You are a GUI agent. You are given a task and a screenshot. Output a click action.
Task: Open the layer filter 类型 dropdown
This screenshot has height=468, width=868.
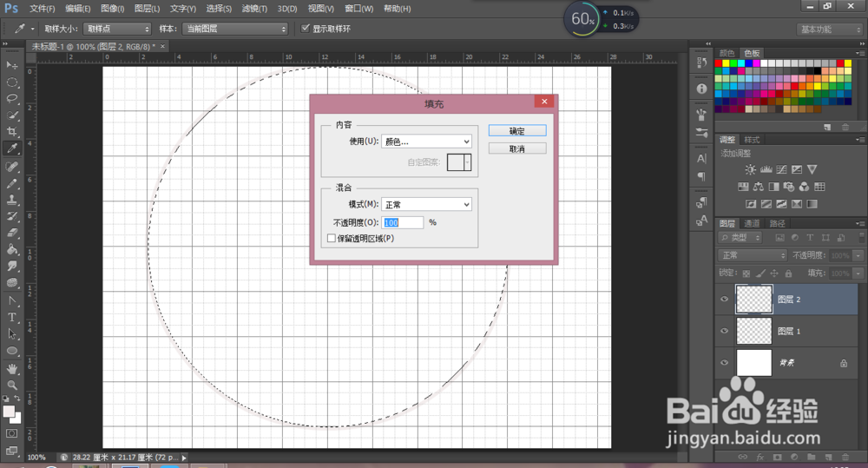(x=740, y=238)
